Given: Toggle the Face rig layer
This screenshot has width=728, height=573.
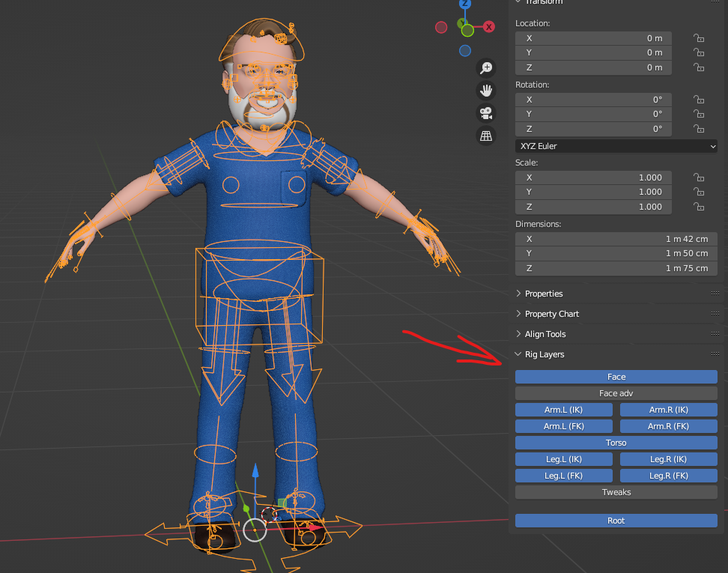Looking at the screenshot, I should 616,377.
